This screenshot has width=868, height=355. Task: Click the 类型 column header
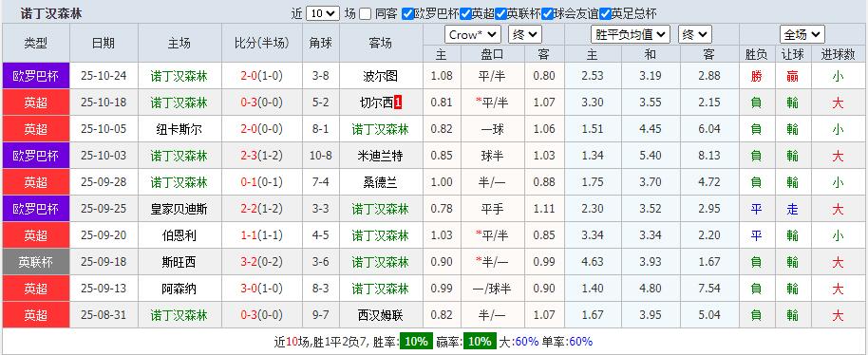[36, 43]
